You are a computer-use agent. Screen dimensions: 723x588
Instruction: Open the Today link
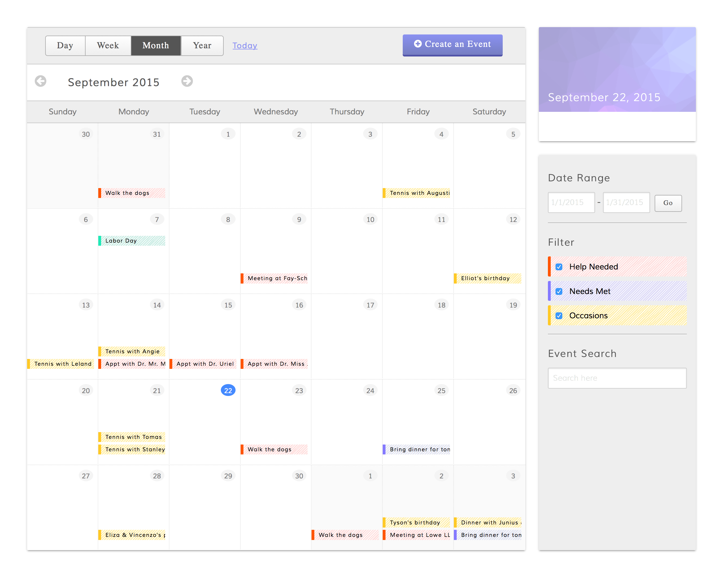coord(245,45)
